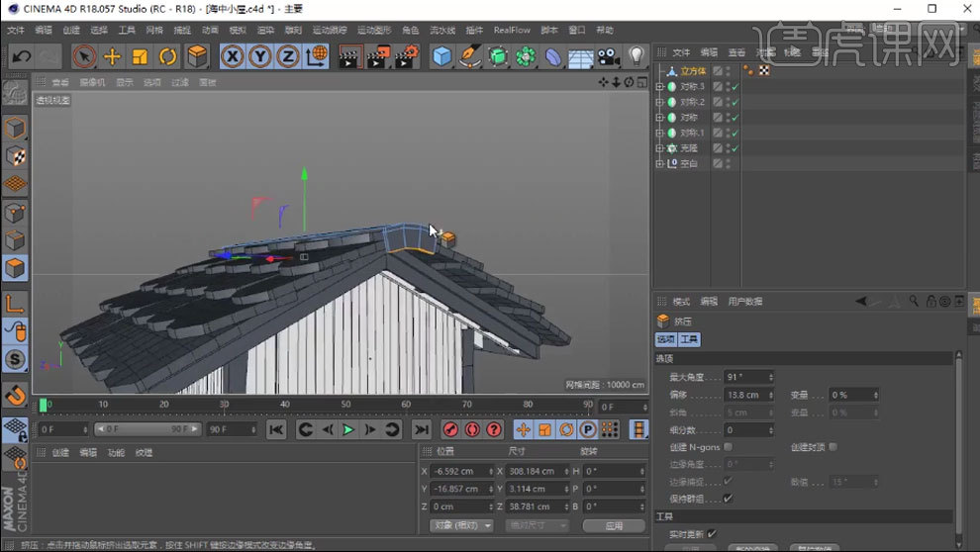Add a cube primitive object
This screenshot has height=552, width=980.
pyautogui.click(x=441, y=56)
